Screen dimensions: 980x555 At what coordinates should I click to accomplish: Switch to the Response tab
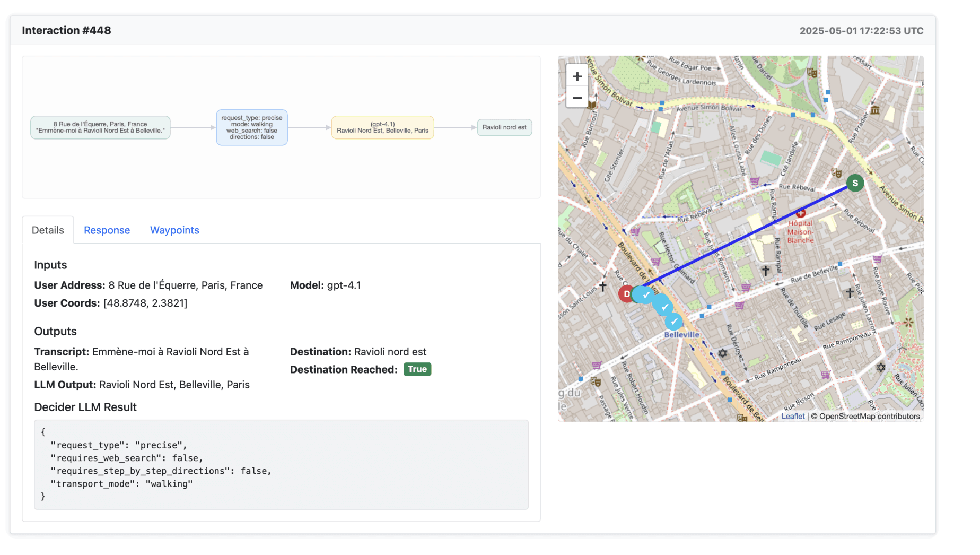pos(107,230)
